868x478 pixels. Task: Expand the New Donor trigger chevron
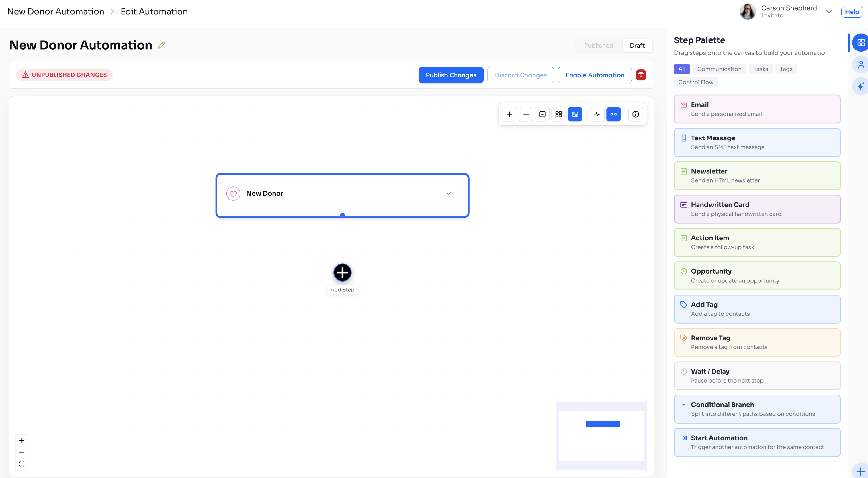(448, 193)
